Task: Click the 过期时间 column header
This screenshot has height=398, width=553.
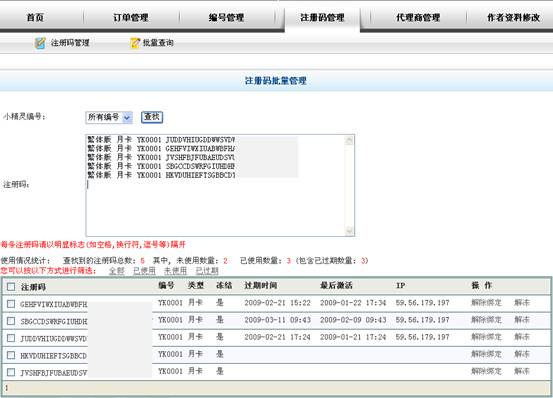Action: click(x=261, y=286)
